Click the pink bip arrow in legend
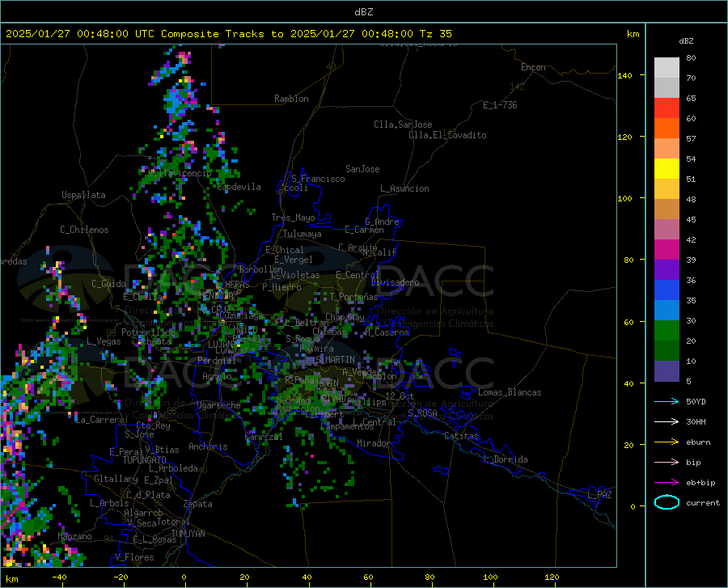This screenshot has height=588, width=728. pyautogui.click(x=667, y=463)
